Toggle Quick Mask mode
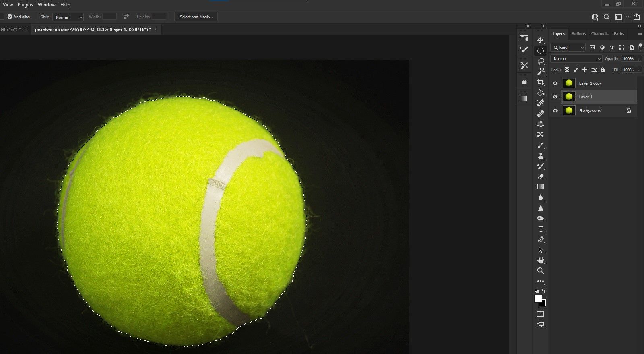 tap(541, 314)
